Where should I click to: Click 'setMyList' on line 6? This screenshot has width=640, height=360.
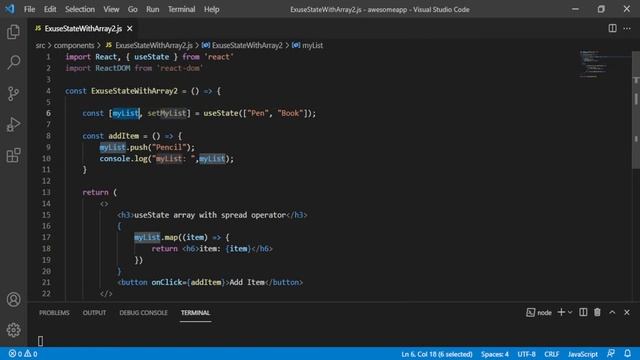click(167, 113)
